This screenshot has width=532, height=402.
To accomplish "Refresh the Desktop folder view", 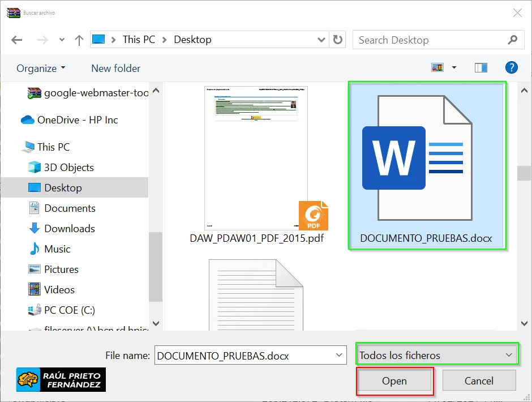I will tap(338, 40).
